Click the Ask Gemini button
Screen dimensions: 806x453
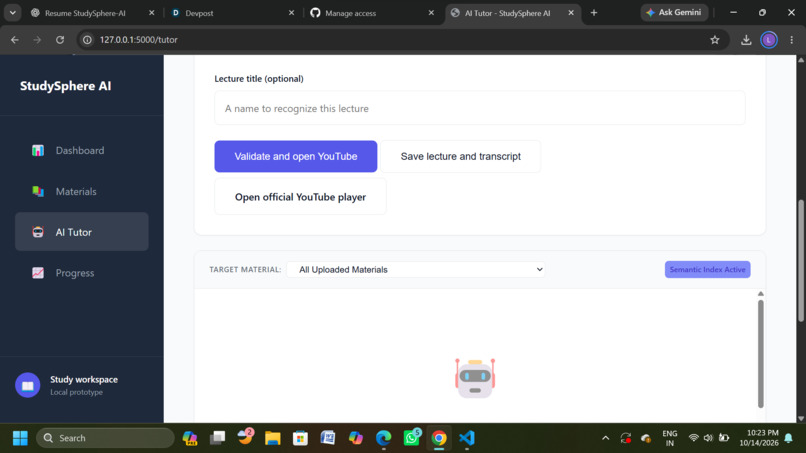674,12
